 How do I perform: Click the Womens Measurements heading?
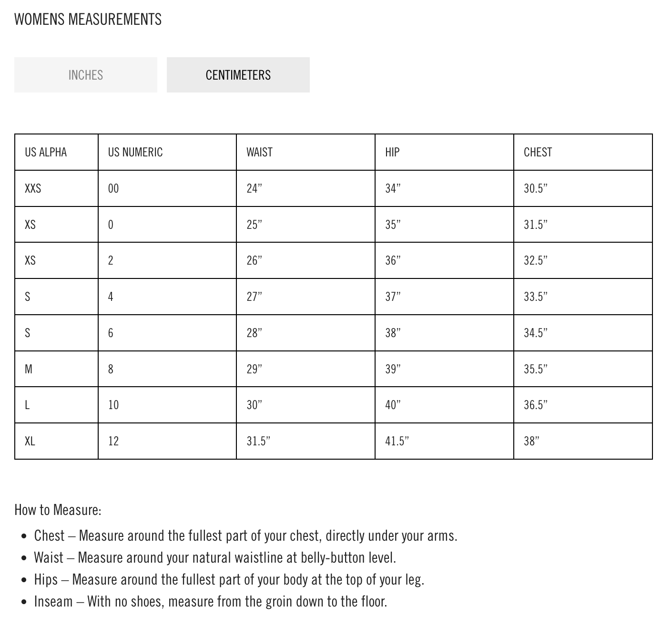tap(88, 20)
